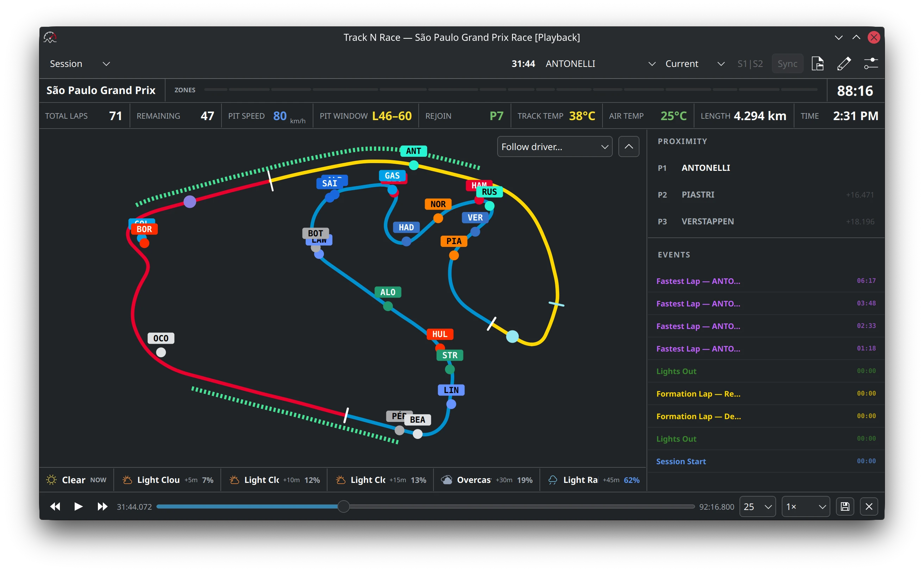Image resolution: width=924 pixels, height=572 pixels.
Task: Click the ZONES progress bar
Action: pos(511,90)
